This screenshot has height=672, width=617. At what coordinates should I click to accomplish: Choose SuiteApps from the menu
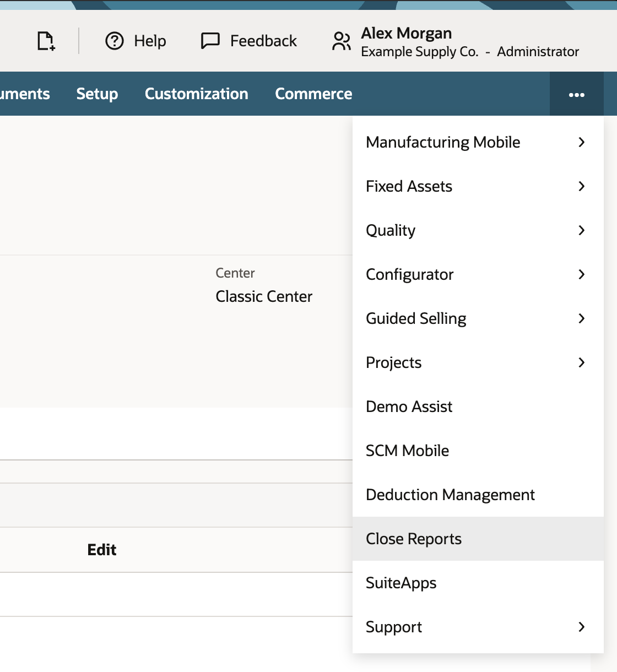pos(478,583)
